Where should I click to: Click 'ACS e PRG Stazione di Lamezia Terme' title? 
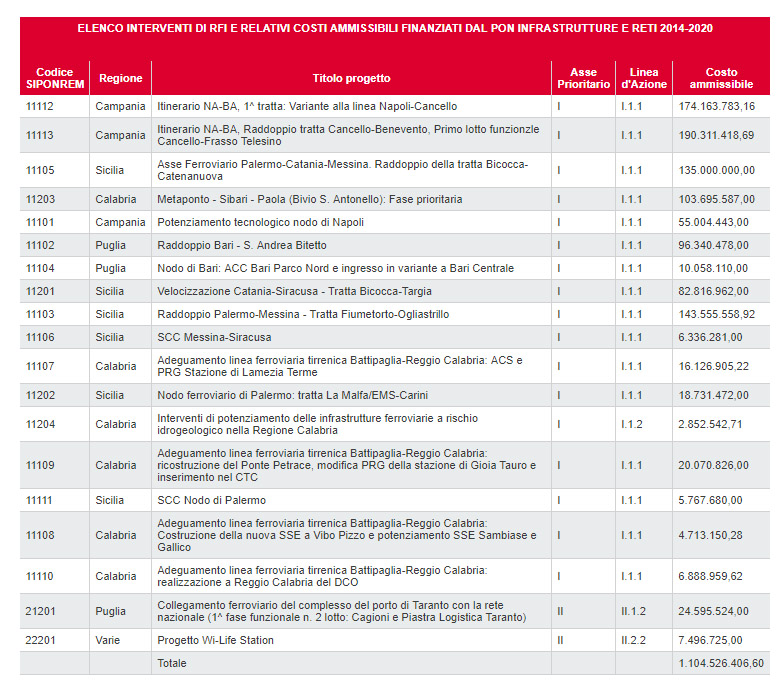point(340,366)
